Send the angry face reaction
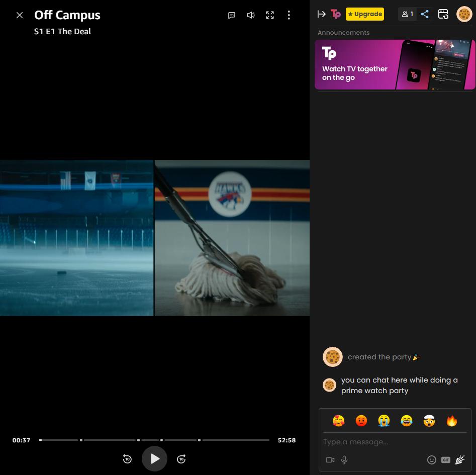 coord(361,421)
